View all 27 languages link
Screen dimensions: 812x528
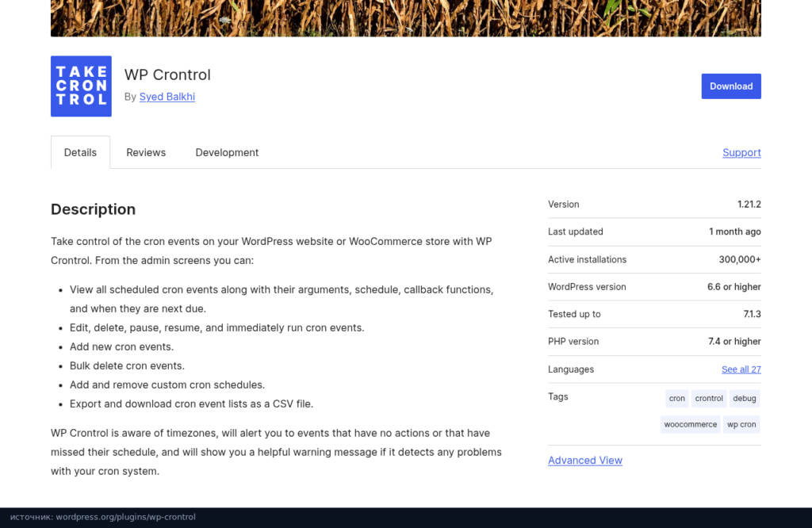[741, 369]
